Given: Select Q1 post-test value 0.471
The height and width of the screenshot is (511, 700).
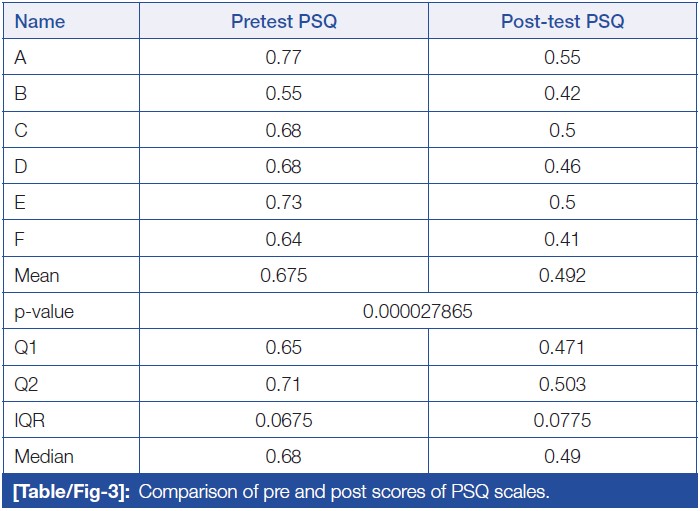Looking at the screenshot, I should click(562, 348).
